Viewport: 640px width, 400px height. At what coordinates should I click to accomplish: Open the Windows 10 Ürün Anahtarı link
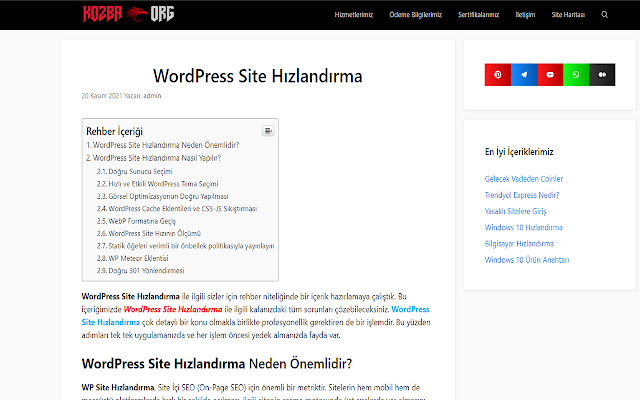click(527, 260)
